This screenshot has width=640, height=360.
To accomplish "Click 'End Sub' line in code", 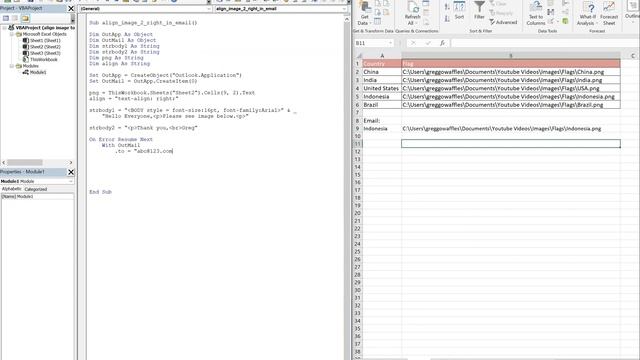I will click(100, 192).
